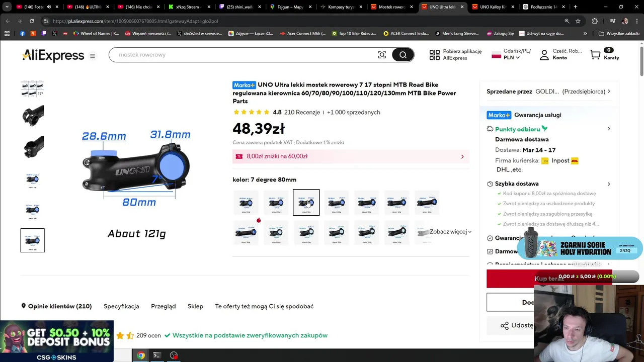Open the Twitch bookmark icon
The height and width of the screenshot is (362, 644).
coord(44,34)
